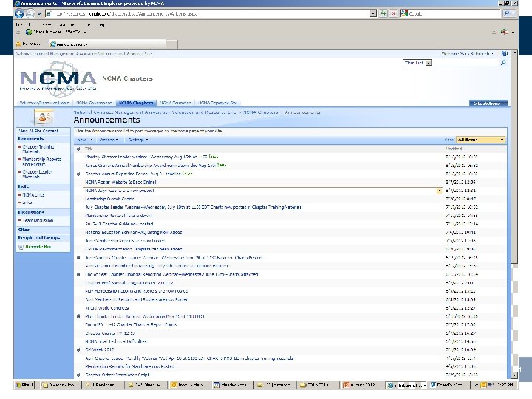The height and width of the screenshot is (399, 532).
Task: Click the Share Browser toolbar globe icon
Action: (29, 32)
